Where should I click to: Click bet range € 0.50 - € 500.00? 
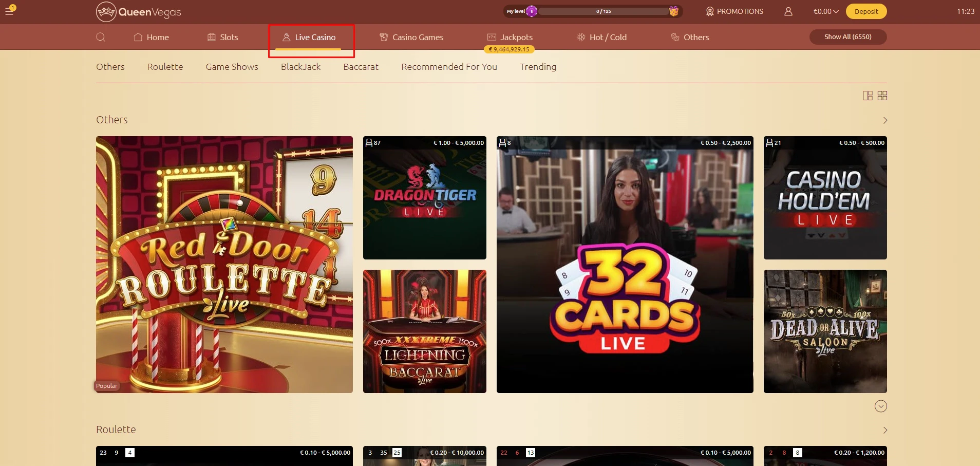click(x=862, y=143)
